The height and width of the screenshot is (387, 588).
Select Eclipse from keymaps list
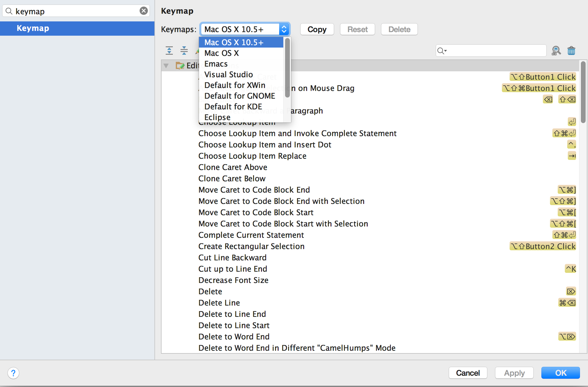tap(217, 117)
